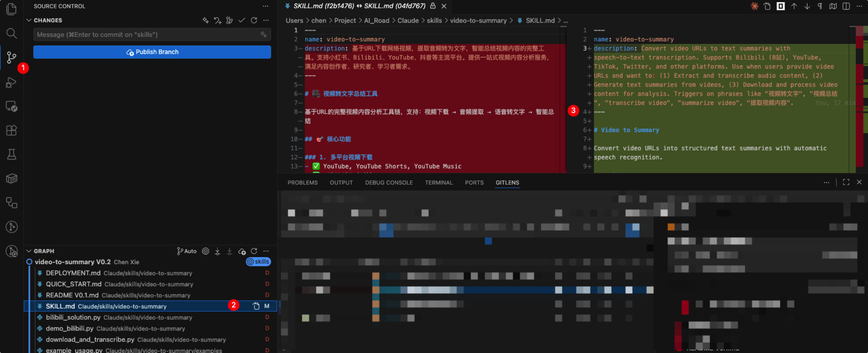
Task: Open the Search view in activity bar
Action: (x=11, y=33)
